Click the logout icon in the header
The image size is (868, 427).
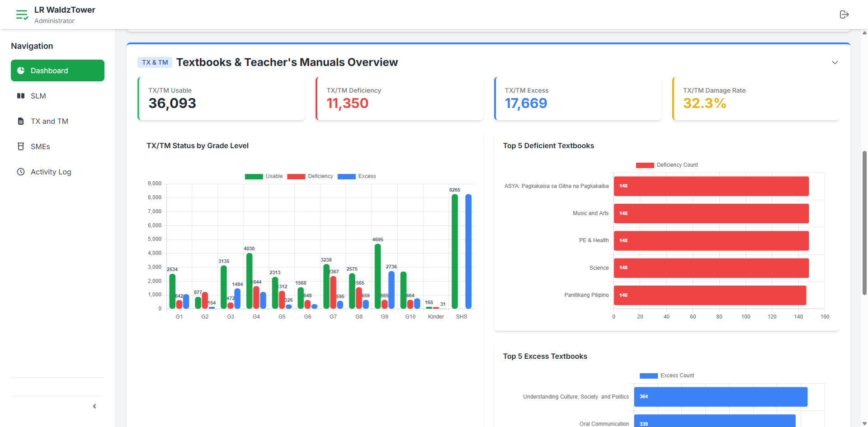pos(844,14)
